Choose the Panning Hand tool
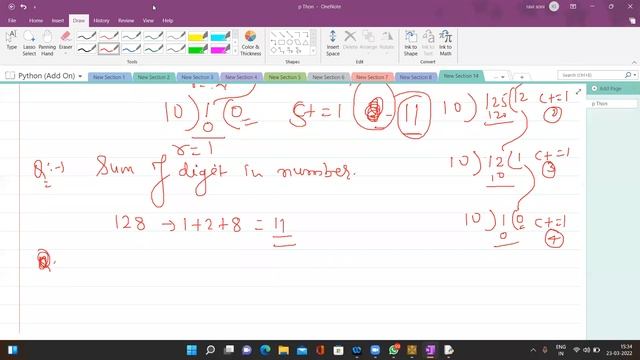Screen dimensions: 640x360 tap(47, 43)
